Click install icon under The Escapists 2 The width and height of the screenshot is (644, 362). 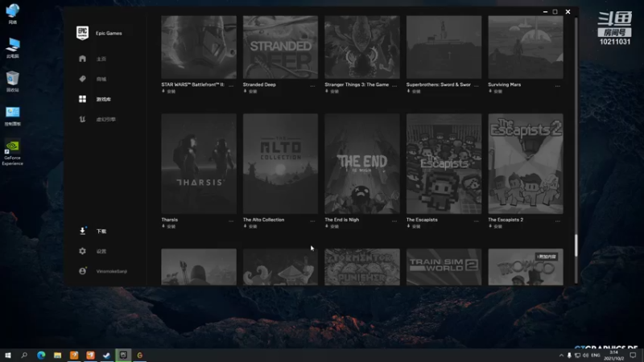[x=490, y=226]
